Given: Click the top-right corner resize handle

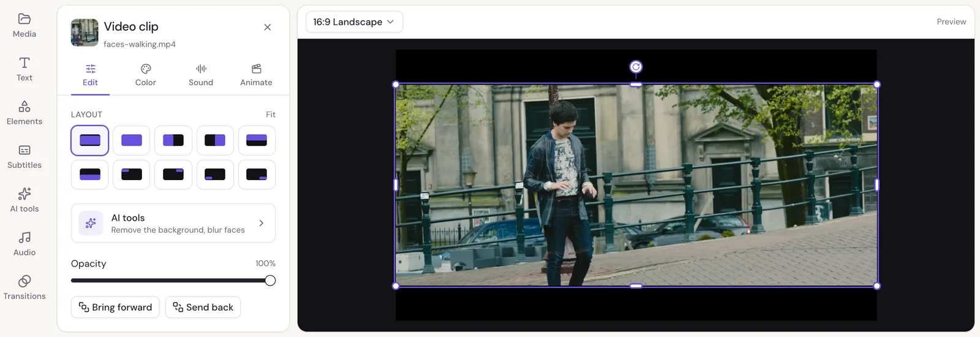Looking at the screenshot, I should [877, 85].
